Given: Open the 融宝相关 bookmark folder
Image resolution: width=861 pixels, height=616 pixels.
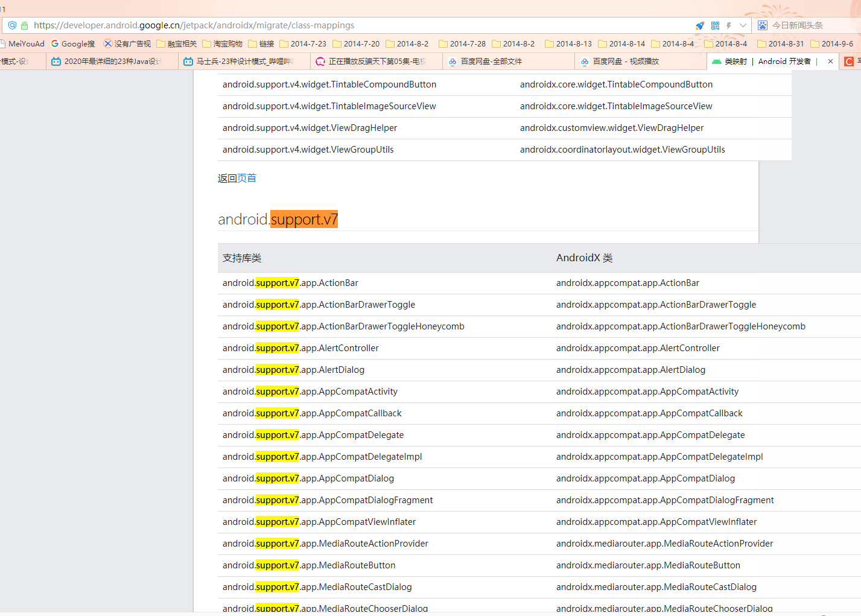Looking at the screenshot, I should [x=177, y=43].
